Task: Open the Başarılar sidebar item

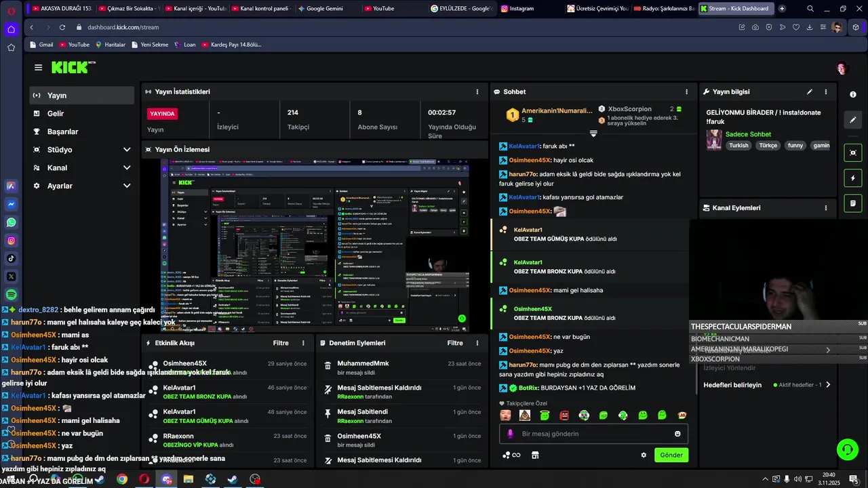Action: (82, 131)
